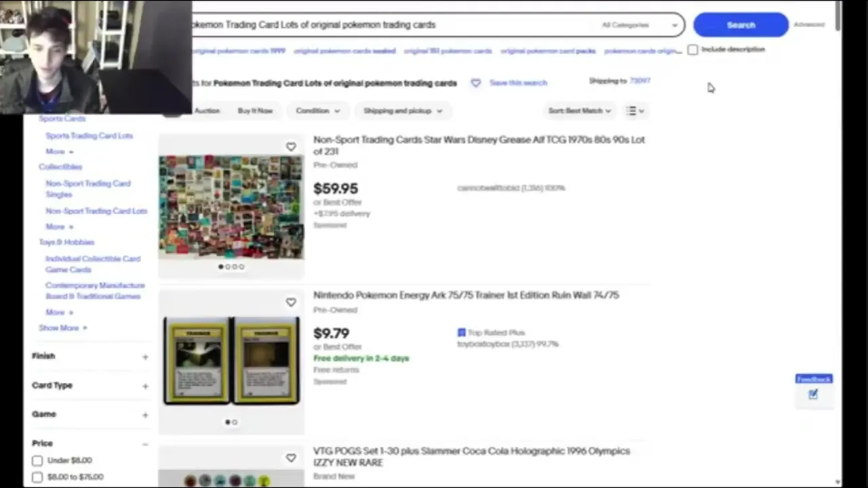Open the Shipping and pickup dropdown
Image resolution: width=868 pixels, height=488 pixels.
coord(402,110)
